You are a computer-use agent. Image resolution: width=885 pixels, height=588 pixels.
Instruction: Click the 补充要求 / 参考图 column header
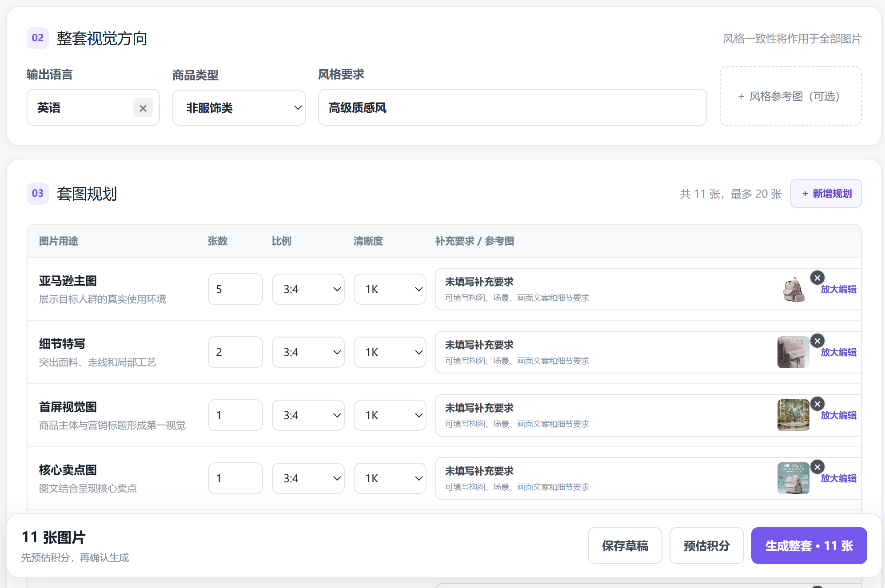click(474, 241)
